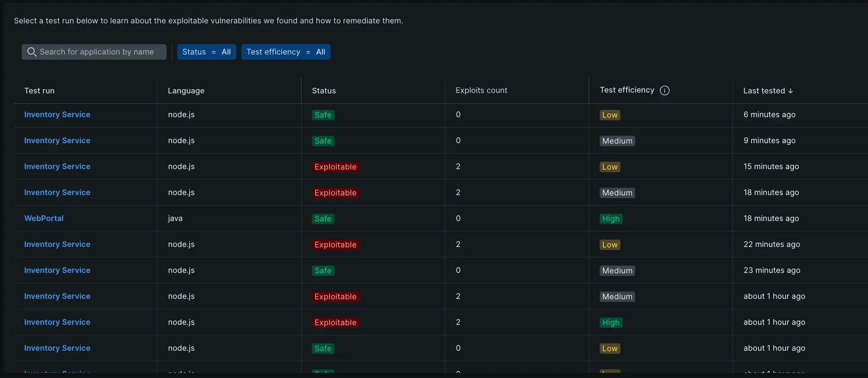The image size is (868, 378).
Task: Click the Safe badge in the 23 minutes ago row
Action: tap(323, 271)
